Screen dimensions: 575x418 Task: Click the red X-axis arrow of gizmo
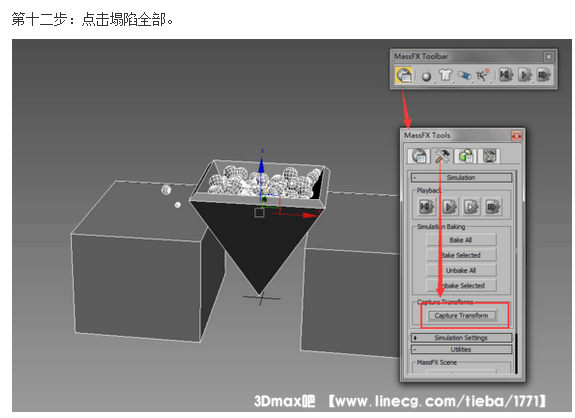[310, 215]
